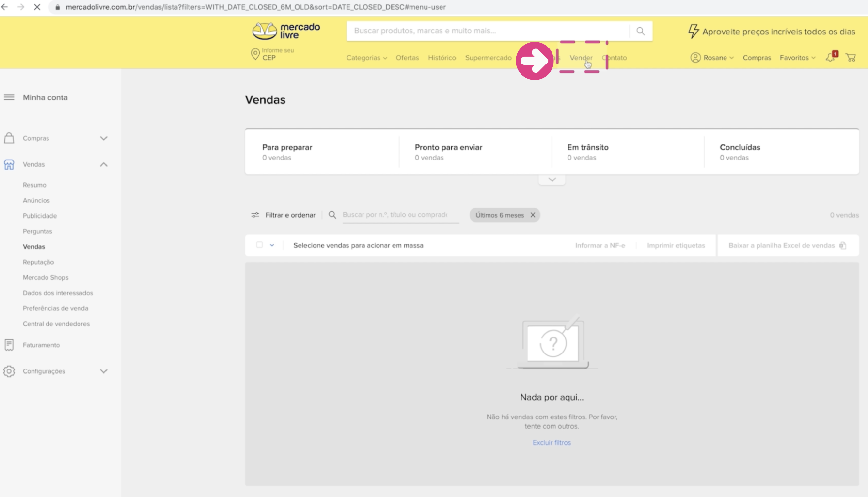
Task: Click Informar a NF-e
Action: coord(600,245)
